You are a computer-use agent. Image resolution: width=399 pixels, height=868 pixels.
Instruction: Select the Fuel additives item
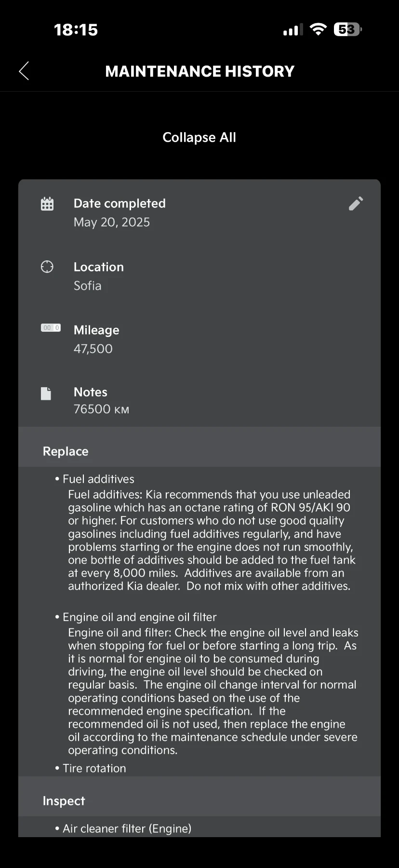(x=98, y=479)
